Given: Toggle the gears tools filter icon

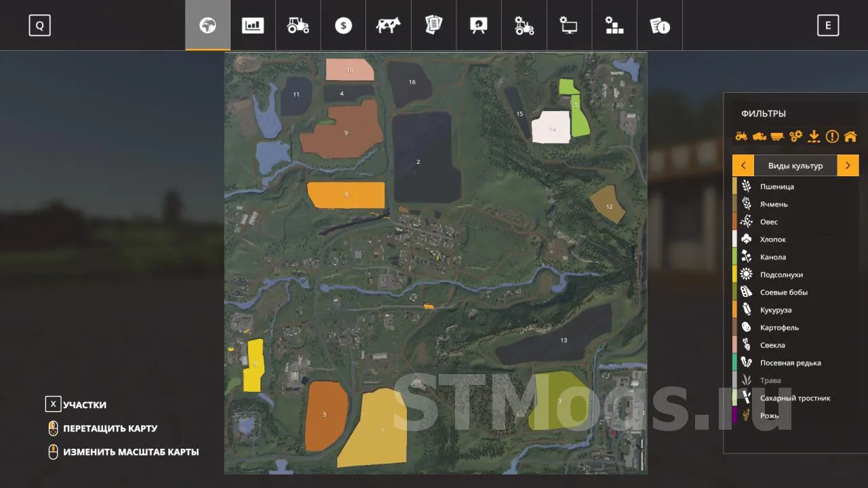Looking at the screenshot, I should pos(795,136).
